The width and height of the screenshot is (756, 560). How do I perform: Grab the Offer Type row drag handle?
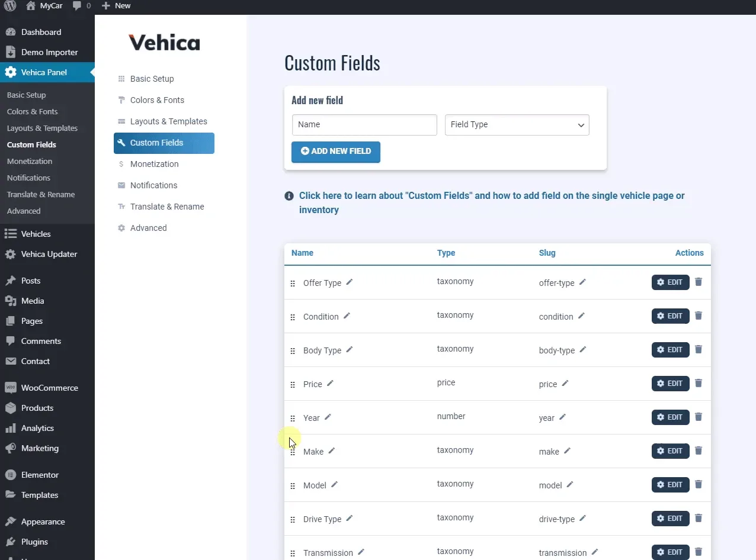tap(293, 284)
